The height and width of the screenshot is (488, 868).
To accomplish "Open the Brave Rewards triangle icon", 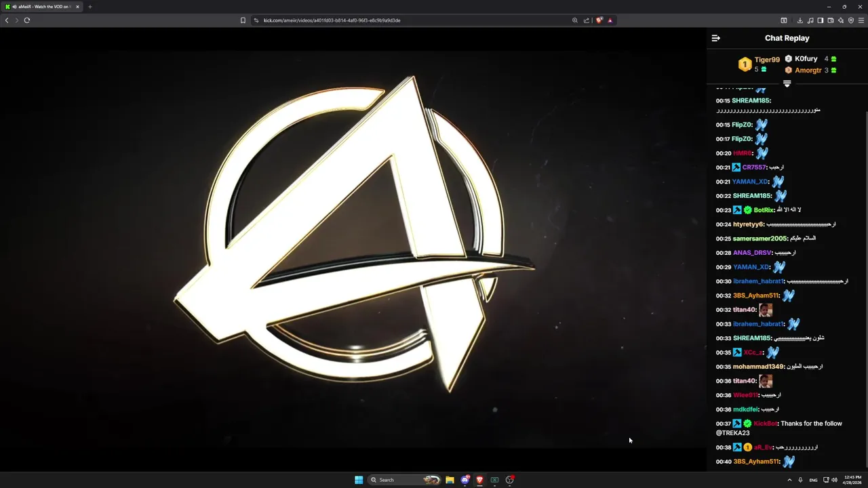I will pyautogui.click(x=610, y=20).
